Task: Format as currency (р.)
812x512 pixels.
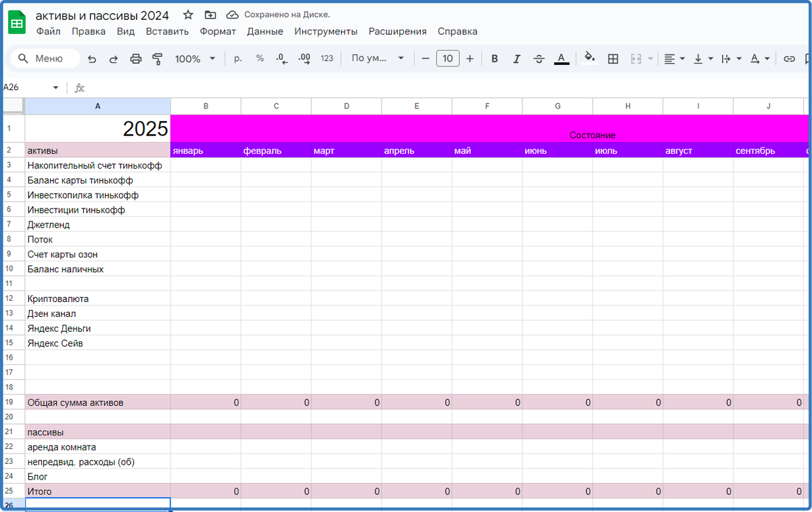Action: pyautogui.click(x=238, y=59)
